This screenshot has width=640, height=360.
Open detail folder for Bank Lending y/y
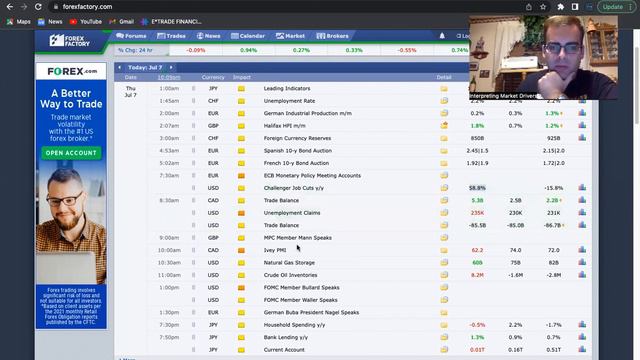(444, 337)
